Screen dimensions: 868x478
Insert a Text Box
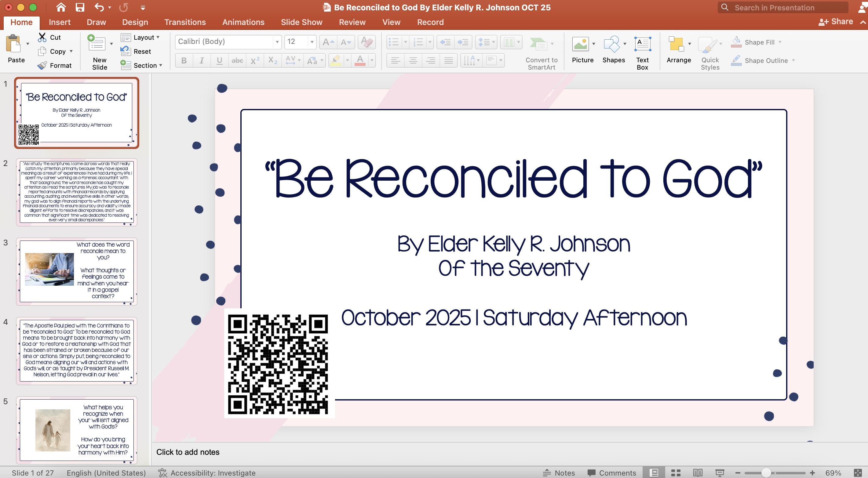click(643, 53)
